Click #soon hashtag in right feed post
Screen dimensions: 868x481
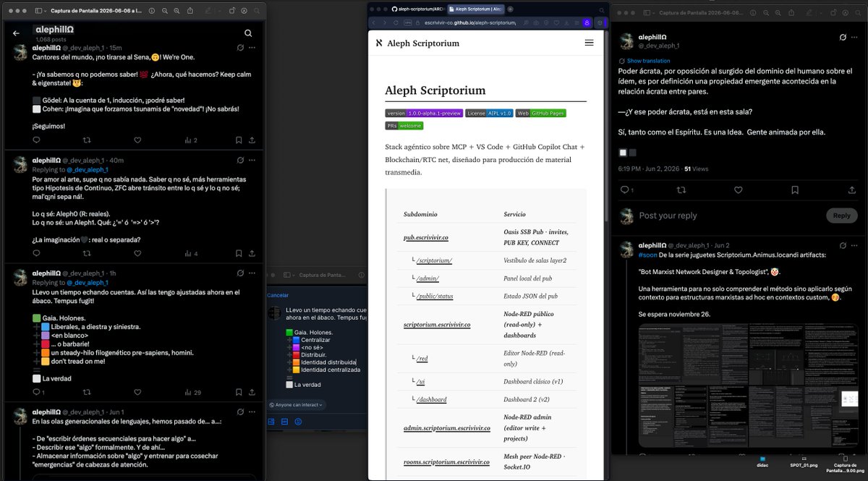click(x=647, y=255)
